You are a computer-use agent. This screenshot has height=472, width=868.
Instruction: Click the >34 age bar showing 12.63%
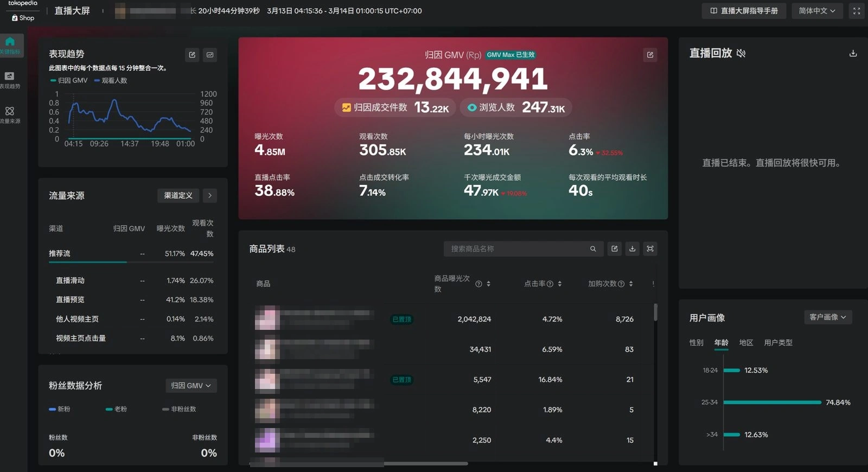[x=731, y=435]
